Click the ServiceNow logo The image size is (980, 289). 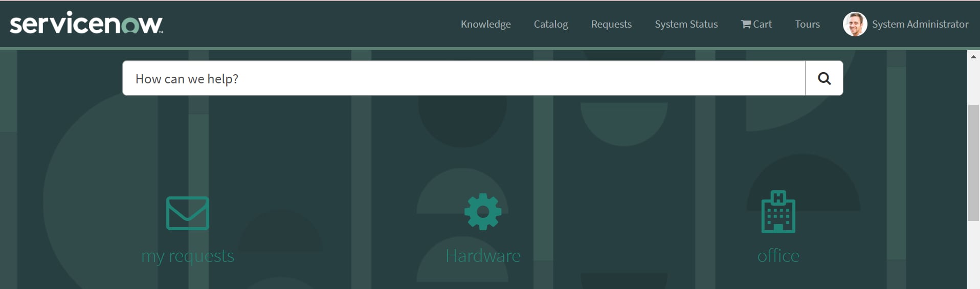tap(86, 23)
